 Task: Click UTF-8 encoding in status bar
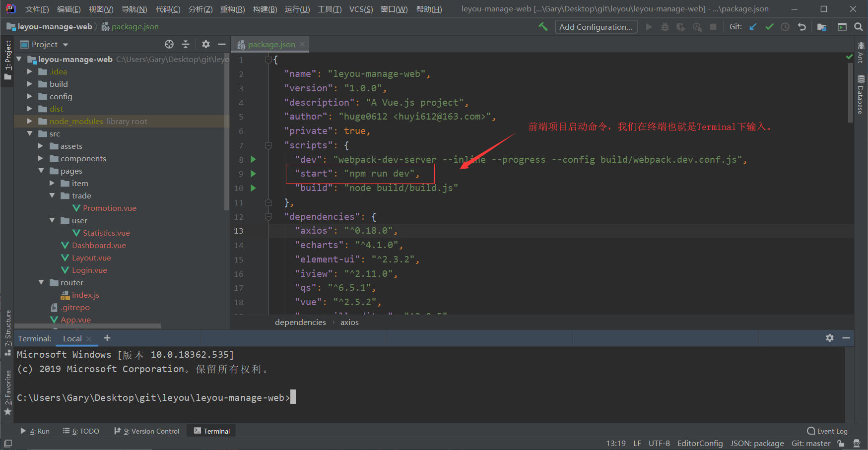tap(659, 443)
